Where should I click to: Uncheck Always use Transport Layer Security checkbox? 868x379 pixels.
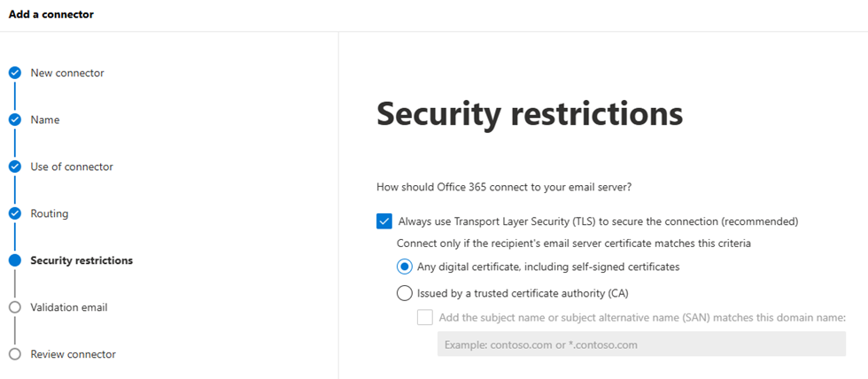click(384, 221)
